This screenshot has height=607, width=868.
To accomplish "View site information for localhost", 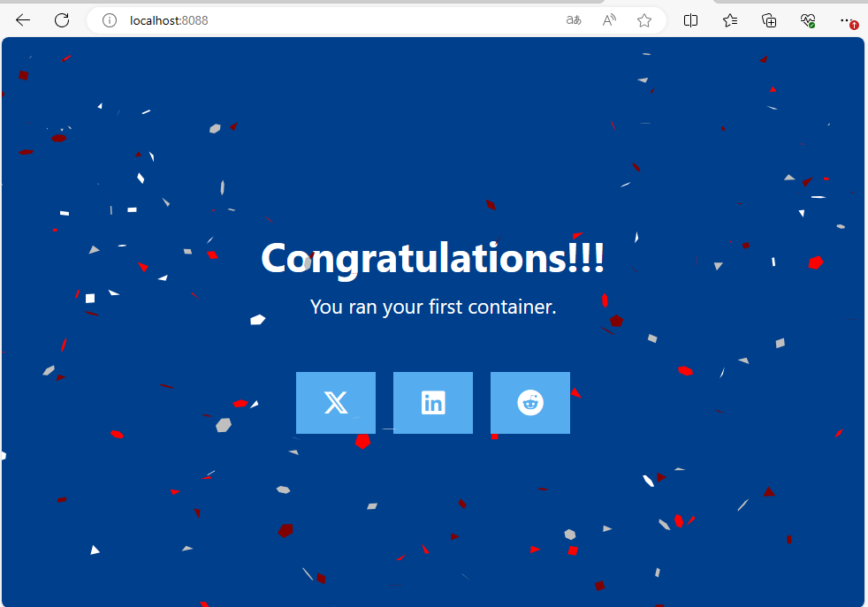I will point(110,20).
